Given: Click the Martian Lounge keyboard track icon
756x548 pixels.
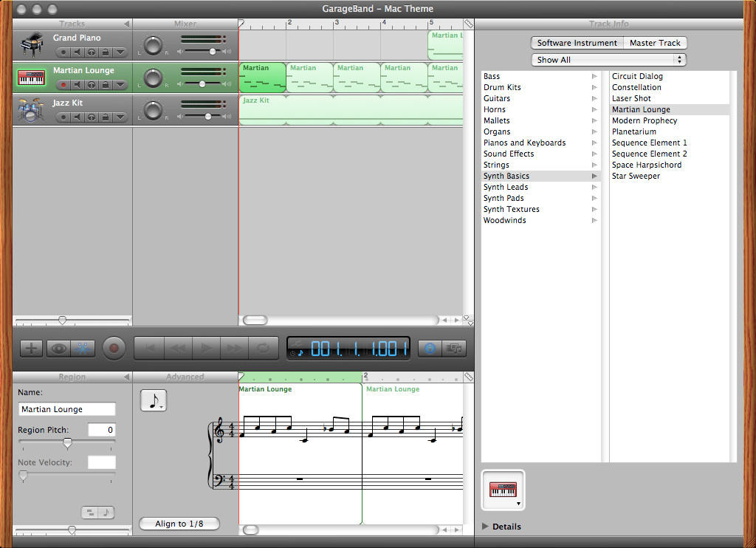Looking at the screenshot, I should 31,78.
